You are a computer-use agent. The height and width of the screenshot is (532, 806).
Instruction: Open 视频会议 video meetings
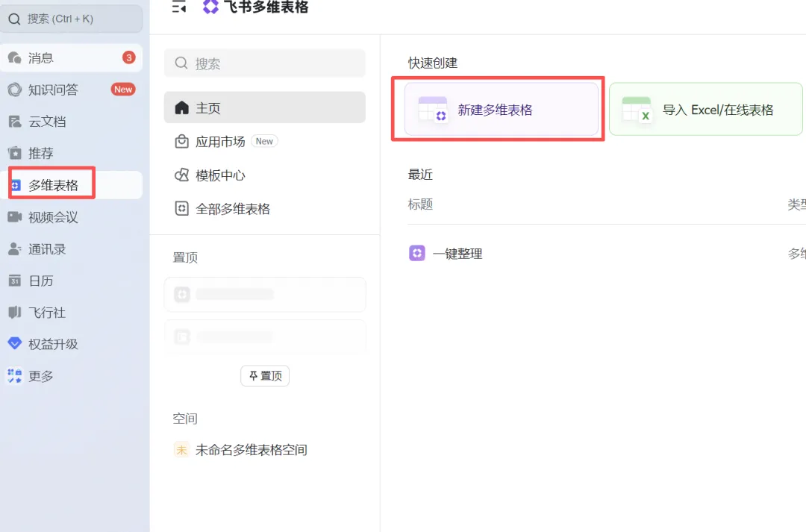point(72,217)
